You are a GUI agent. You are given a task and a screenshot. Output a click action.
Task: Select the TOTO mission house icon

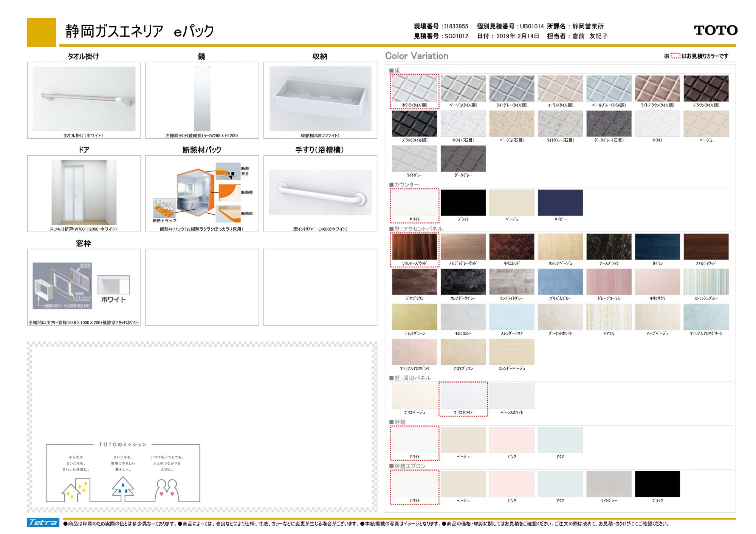click(x=76, y=490)
